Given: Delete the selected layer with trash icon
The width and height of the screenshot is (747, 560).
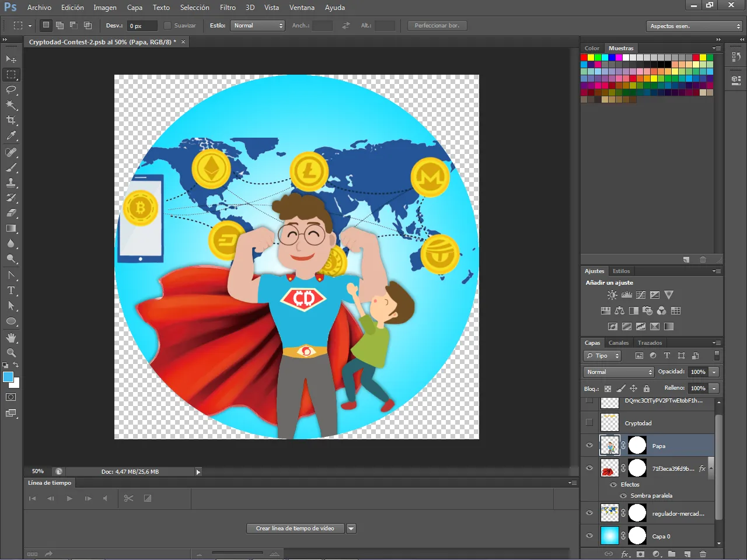Looking at the screenshot, I should pyautogui.click(x=703, y=554).
